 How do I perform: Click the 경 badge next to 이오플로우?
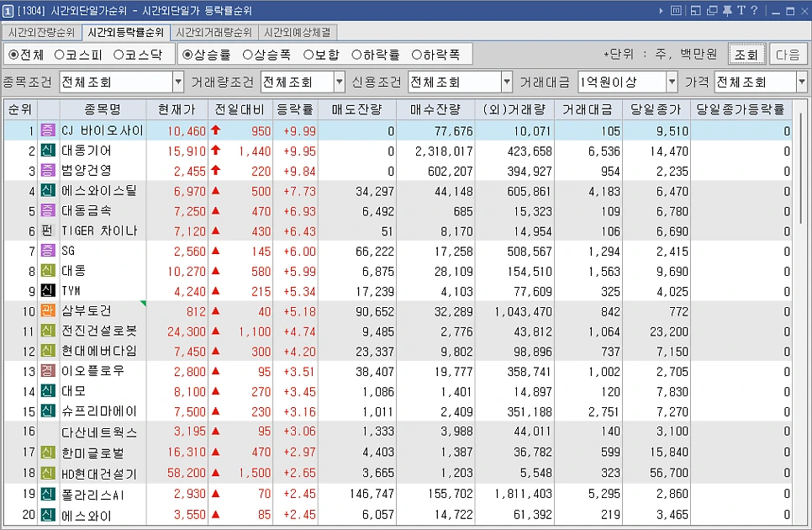pos(48,371)
